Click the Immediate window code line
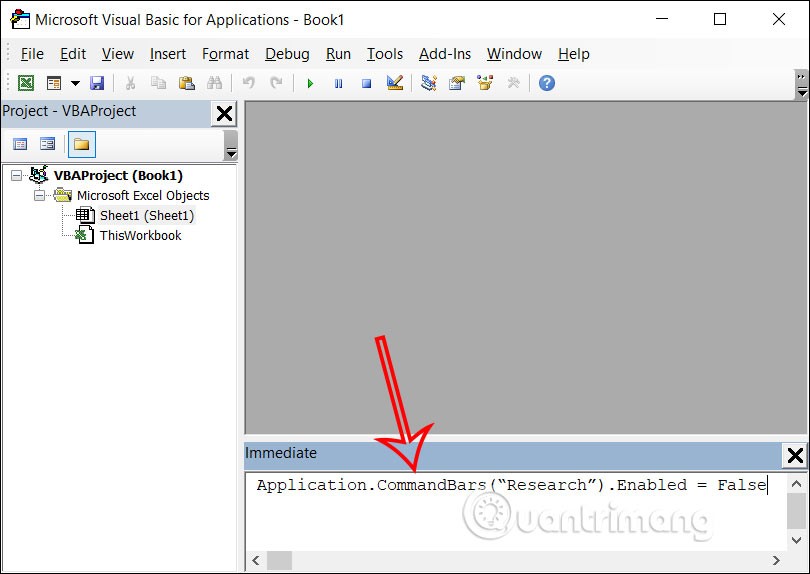This screenshot has height=574, width=810. click(510, 486)
